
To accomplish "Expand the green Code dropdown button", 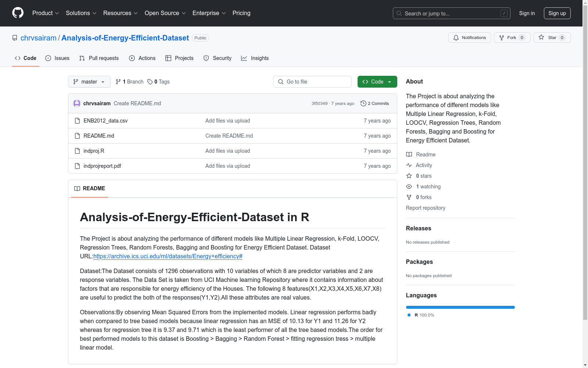I will click(377, 82).
